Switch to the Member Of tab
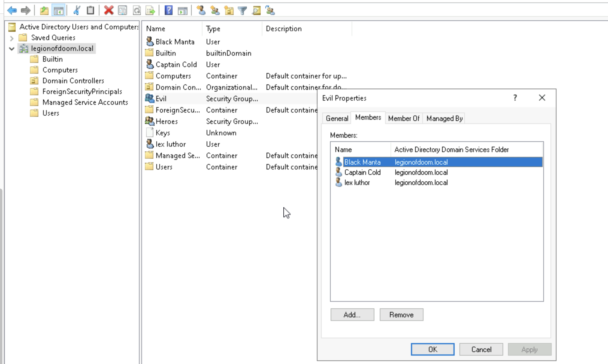Screen dimensions: 608x364 tap(403, 119)
